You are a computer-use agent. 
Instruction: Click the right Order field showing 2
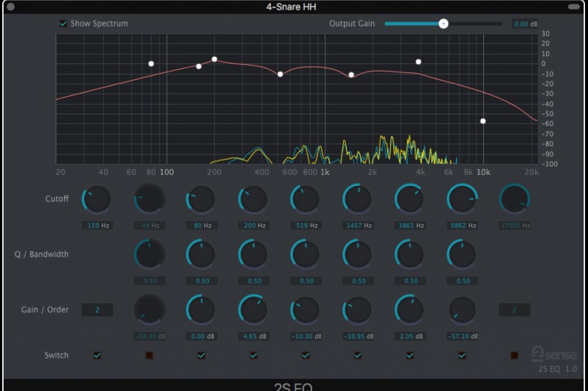tap(514, 310)
